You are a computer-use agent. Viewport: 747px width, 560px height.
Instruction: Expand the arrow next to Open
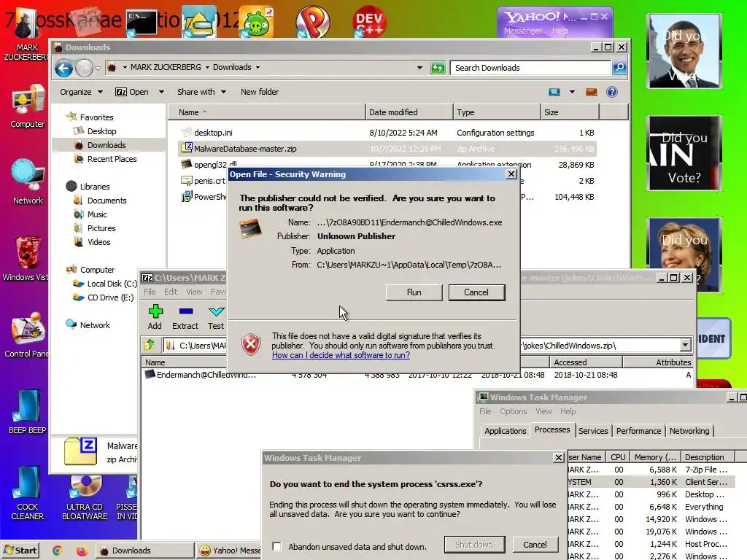point(161,92)
